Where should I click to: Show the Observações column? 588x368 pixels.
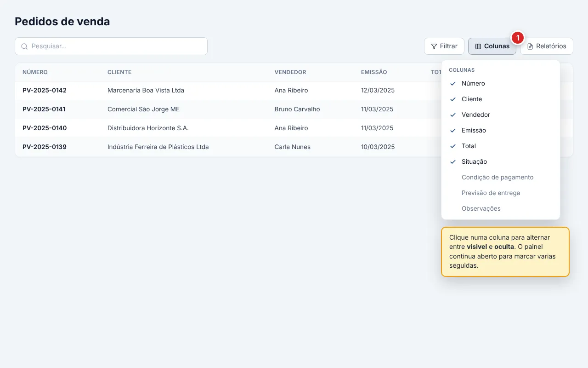point(501,209)
